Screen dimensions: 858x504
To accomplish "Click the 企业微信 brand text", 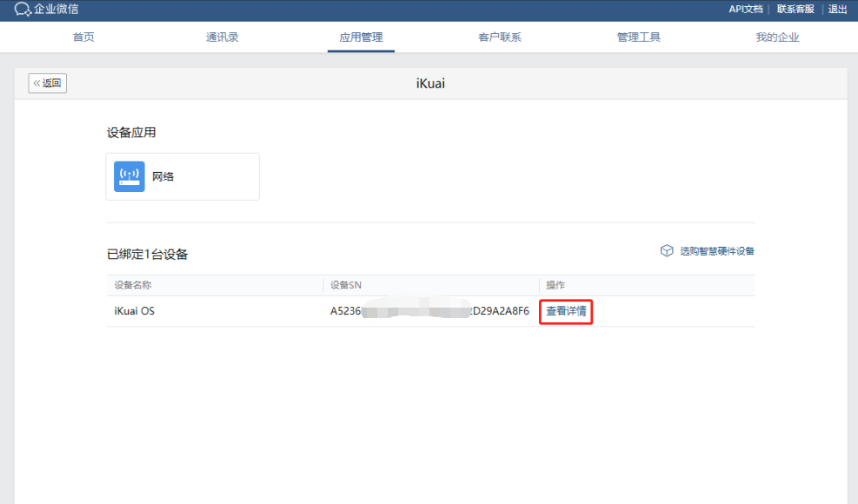I will tap(57, 9).
